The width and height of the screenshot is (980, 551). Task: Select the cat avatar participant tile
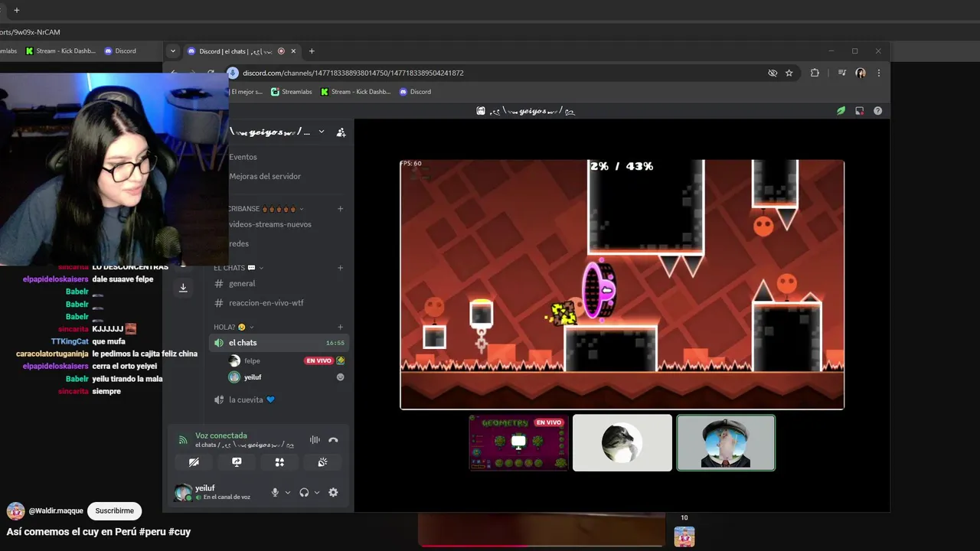point(622,442)
